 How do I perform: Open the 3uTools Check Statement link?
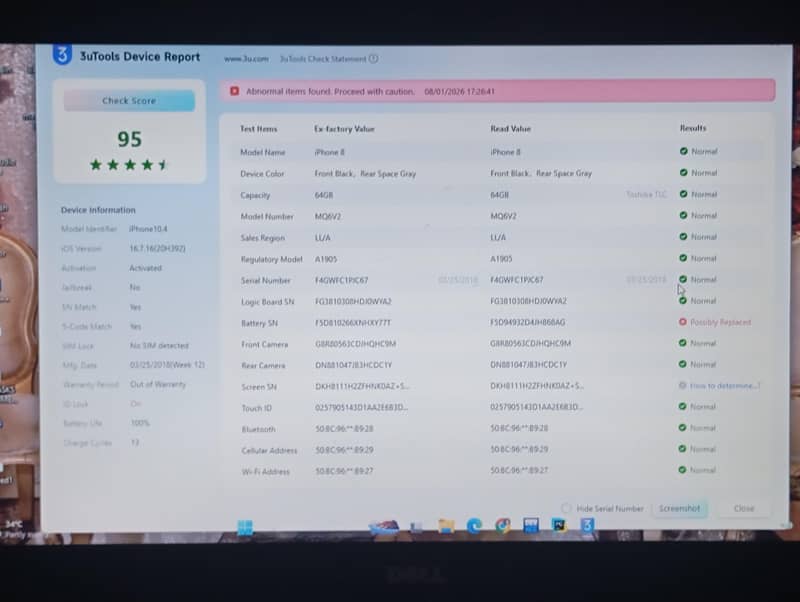pos(323,59)
